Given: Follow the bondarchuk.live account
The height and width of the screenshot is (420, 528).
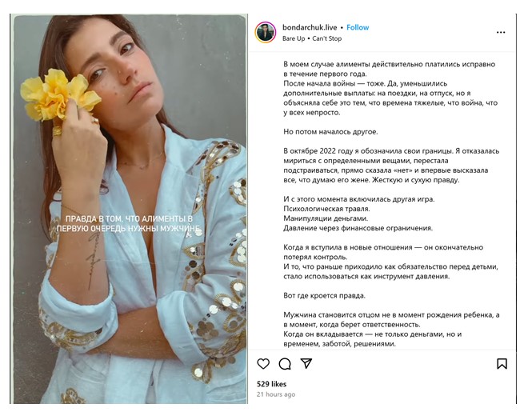Looking at the screenshot, I should (x=358, y=27).
